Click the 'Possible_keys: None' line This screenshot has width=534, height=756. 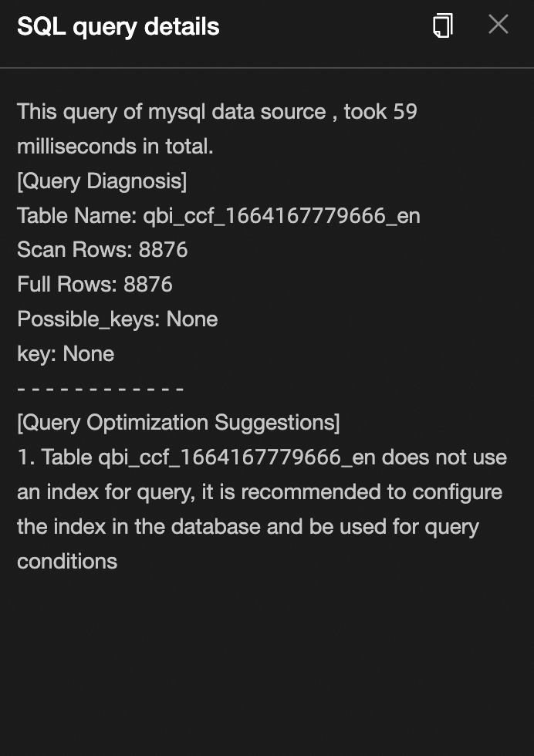pyautogui.click(x=117, y=319)
